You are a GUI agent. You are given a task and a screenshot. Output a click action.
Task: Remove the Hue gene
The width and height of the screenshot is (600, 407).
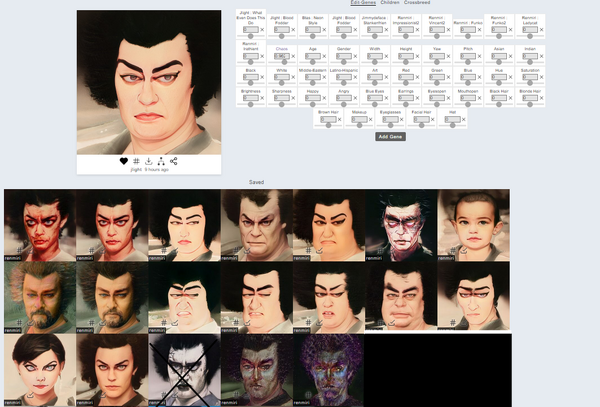pos(510,77)
